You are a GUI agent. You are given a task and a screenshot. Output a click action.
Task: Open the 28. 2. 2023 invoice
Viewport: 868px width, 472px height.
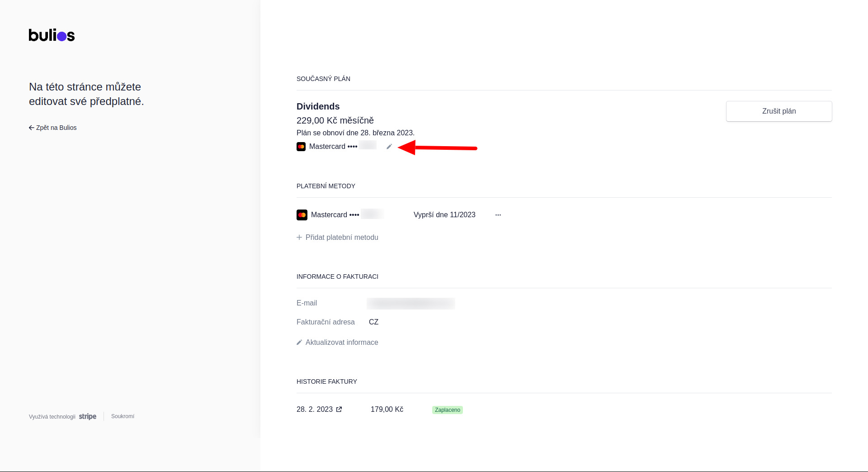tap(315, 410)
